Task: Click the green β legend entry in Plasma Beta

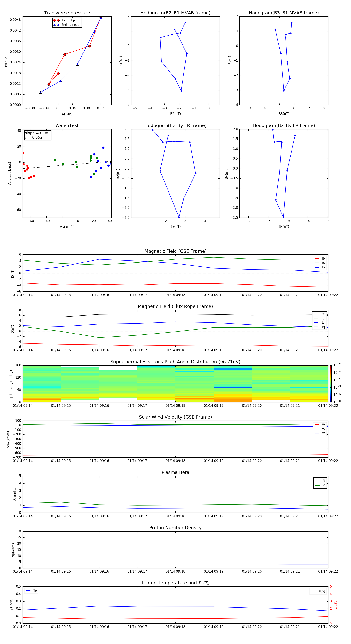Action: click(x=320, y=485)
